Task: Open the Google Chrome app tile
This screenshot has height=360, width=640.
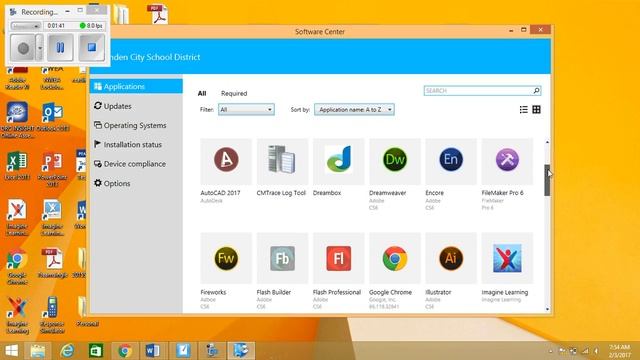Action: (395, 258)
